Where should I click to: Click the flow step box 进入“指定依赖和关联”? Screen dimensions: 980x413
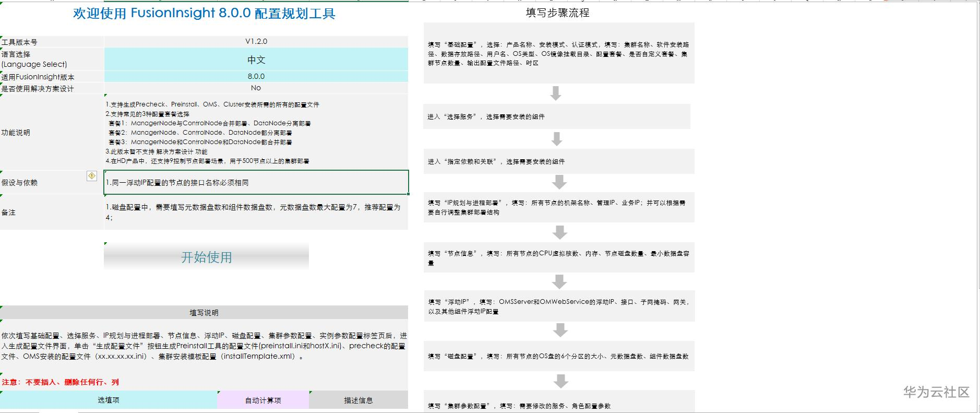click(559, 161)
